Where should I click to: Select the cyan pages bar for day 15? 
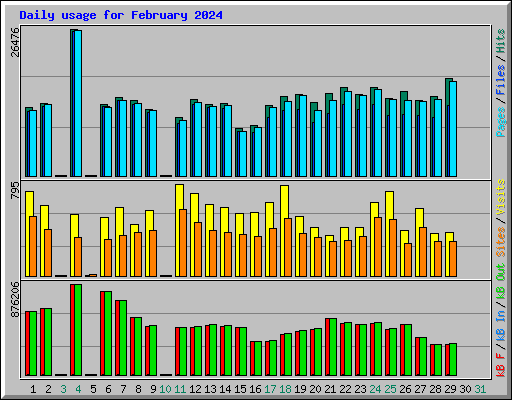[x=243, y=154]
